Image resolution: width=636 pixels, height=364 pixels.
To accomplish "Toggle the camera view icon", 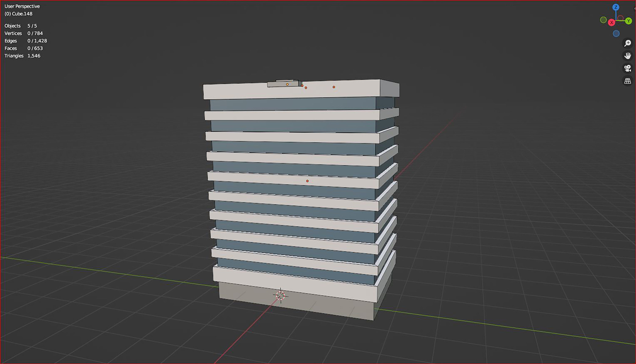I will [x=628, y=68].
